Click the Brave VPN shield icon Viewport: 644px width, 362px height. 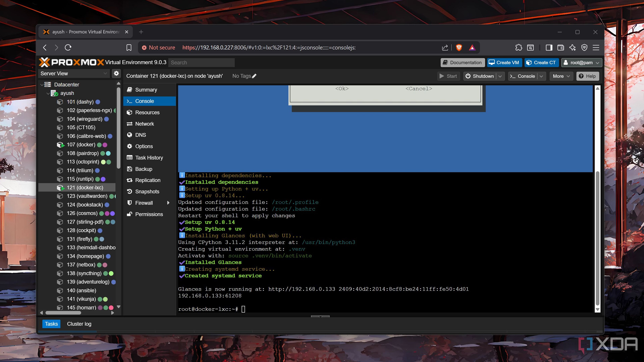point(584,47)
